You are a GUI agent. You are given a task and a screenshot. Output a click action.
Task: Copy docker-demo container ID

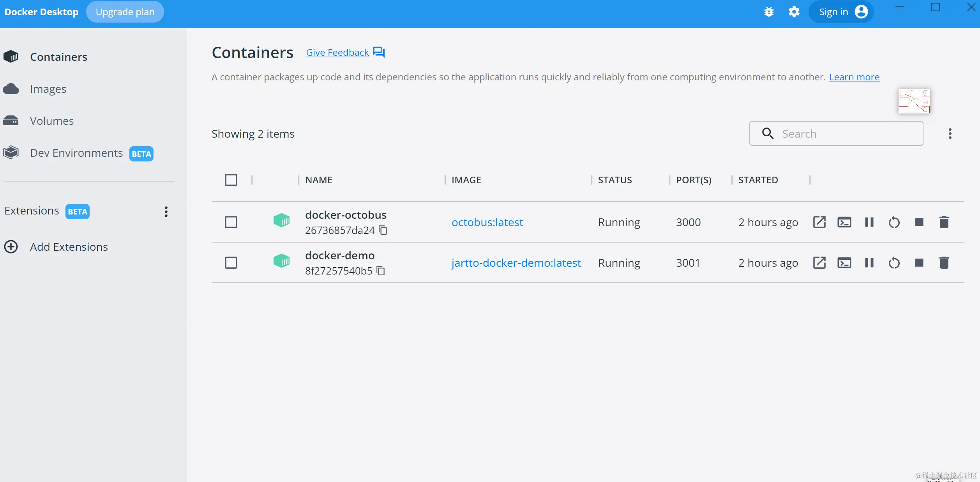(x=381, y=271)
